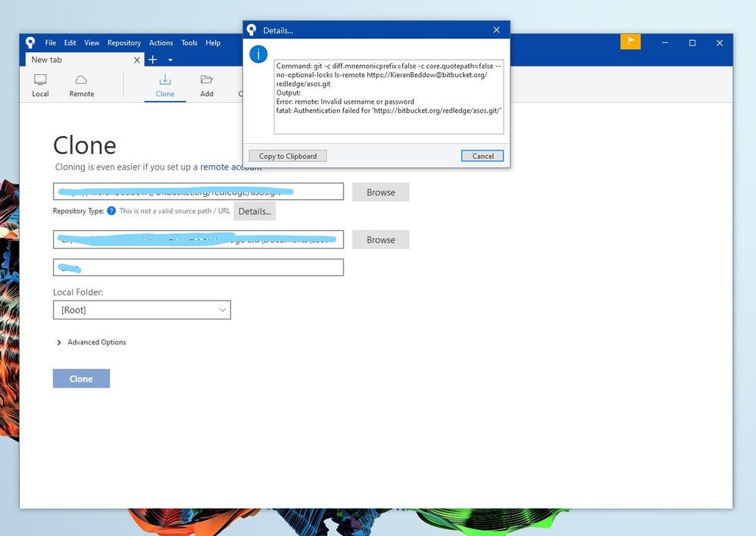Viewport: 756px width, 536px height.
Task: Click the blue Clone button
Action: [81, 379]
